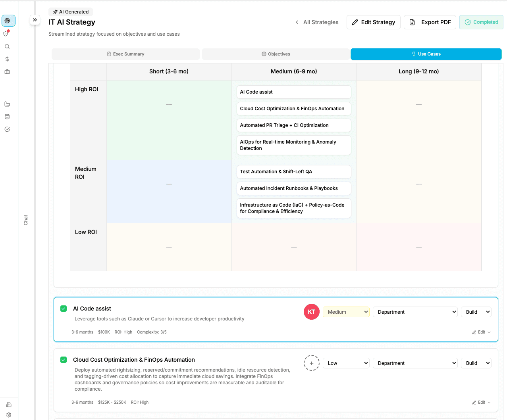
Task: Open AI Code assist card in matrix
Action: (294, 92)
